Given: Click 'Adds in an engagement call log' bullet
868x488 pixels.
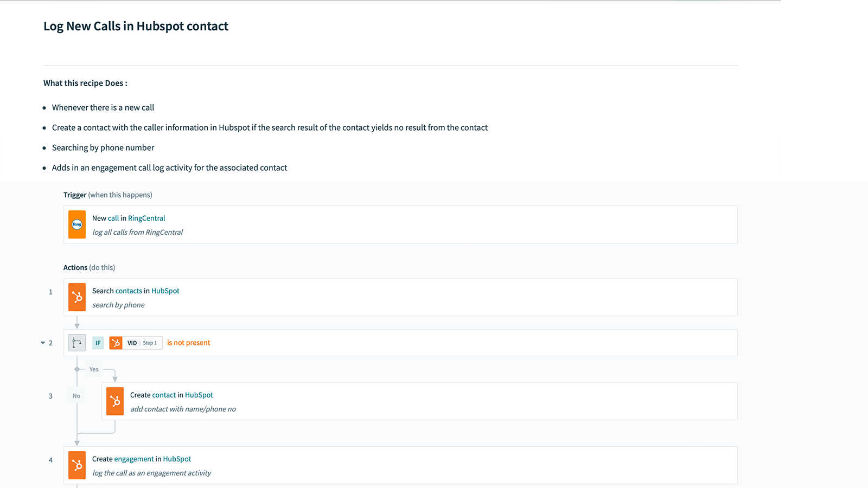Looking at the screenshot, I should coord(169,168).
